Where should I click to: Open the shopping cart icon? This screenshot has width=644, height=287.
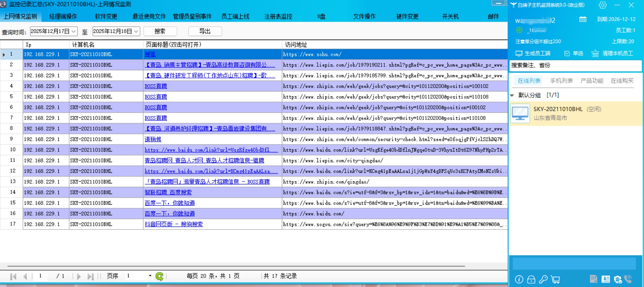point(555,279)
